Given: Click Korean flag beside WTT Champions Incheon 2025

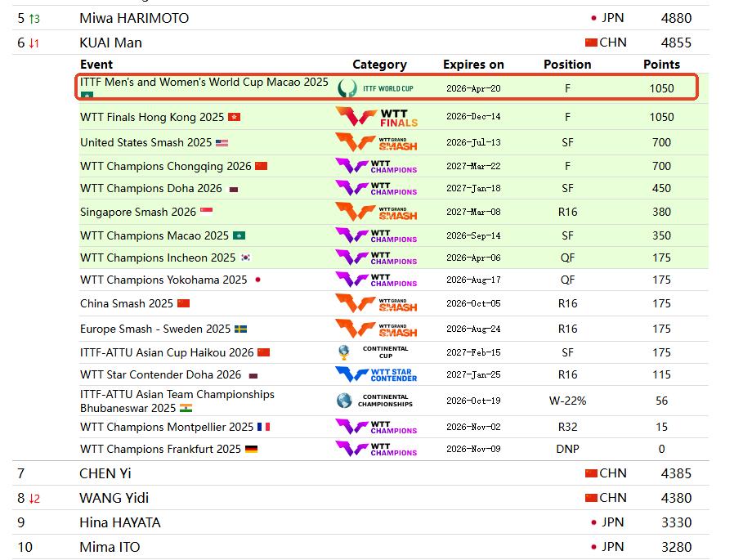Looking at the screenshot, I should pyautogui.click(x=245, y=258).
